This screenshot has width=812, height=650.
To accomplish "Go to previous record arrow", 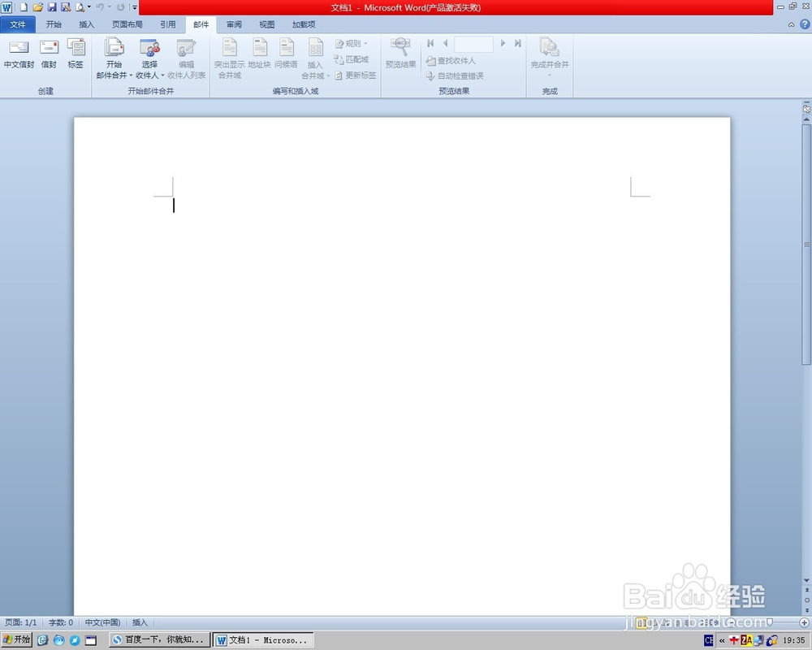I will (x=445, y=44).
